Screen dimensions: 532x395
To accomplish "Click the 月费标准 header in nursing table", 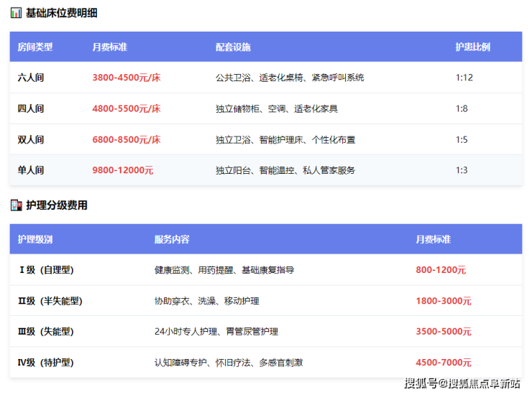I will coord(434,239).
